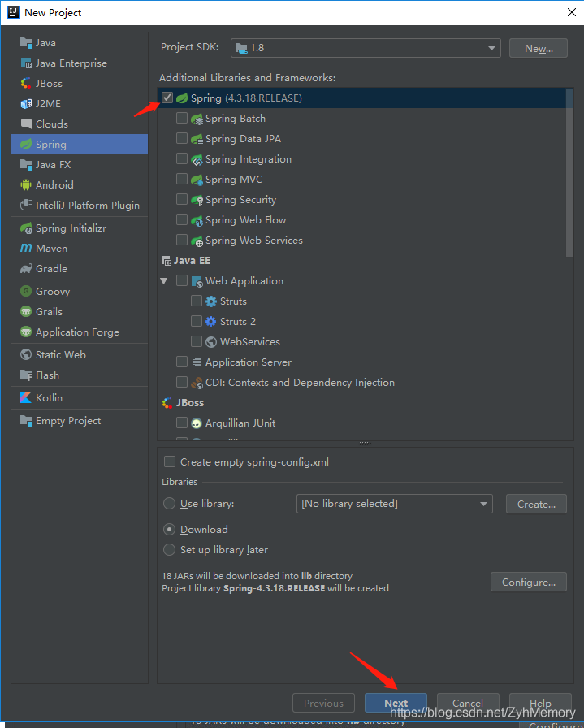Screen dimensions: 584x728
Task: Click the Maven 'm' icon
Action: tap(26, 249)
